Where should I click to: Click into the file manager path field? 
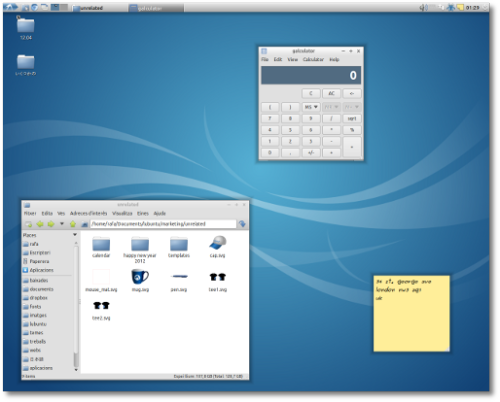point(163,224)
